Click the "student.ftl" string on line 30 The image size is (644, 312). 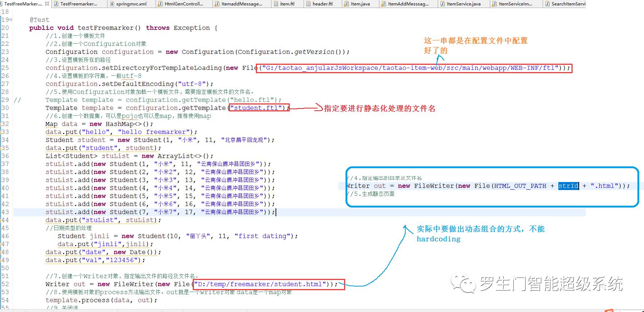point(256,108)
